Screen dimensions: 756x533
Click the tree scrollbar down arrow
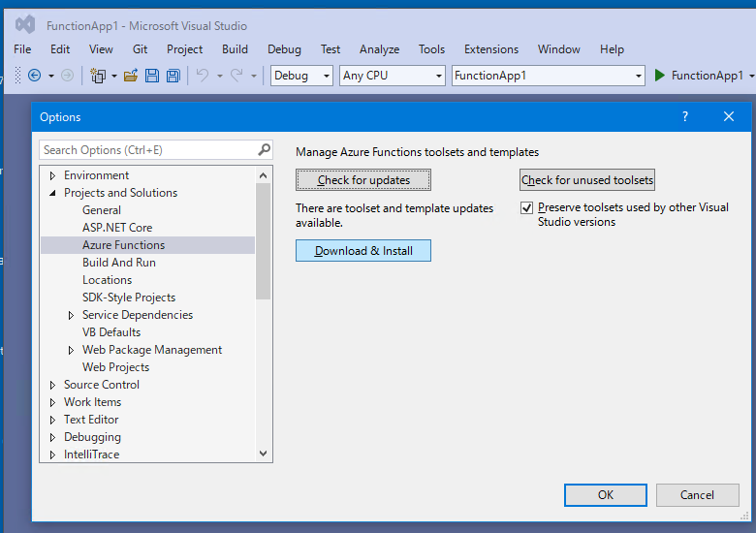(x=263, y=454)
